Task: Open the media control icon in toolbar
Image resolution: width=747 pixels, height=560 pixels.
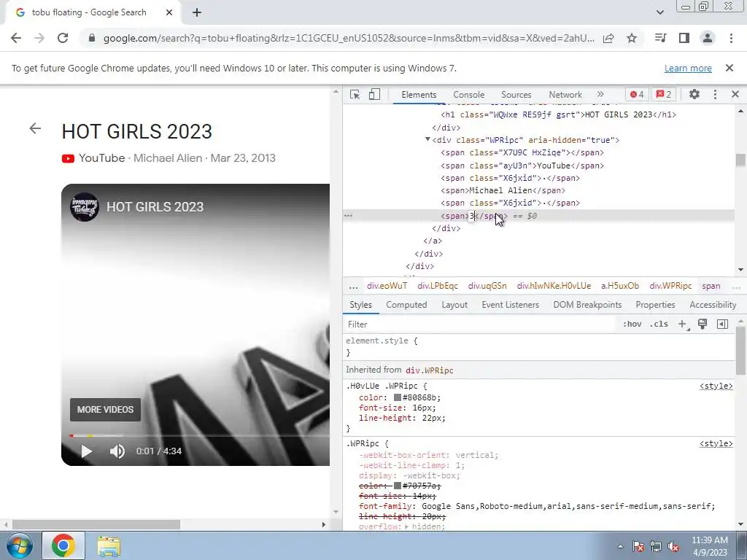Action: [x=660, y=38]
